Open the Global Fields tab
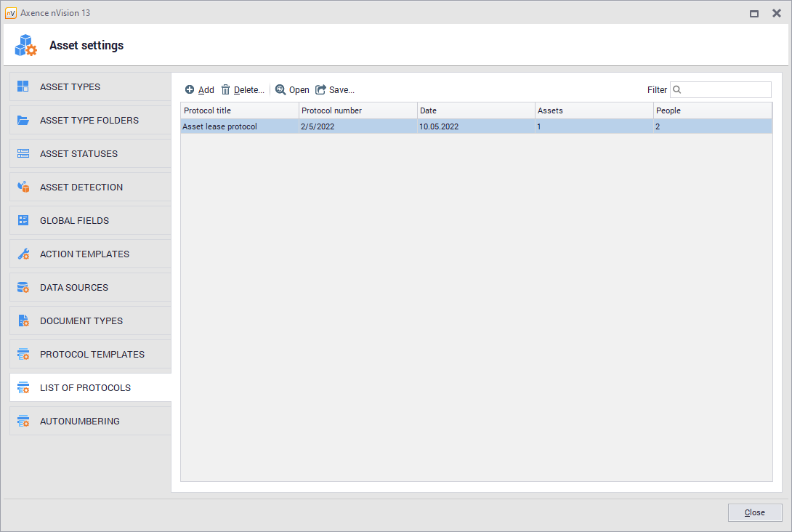This screenshot has height=532, width=792. [x=74, y=221]
